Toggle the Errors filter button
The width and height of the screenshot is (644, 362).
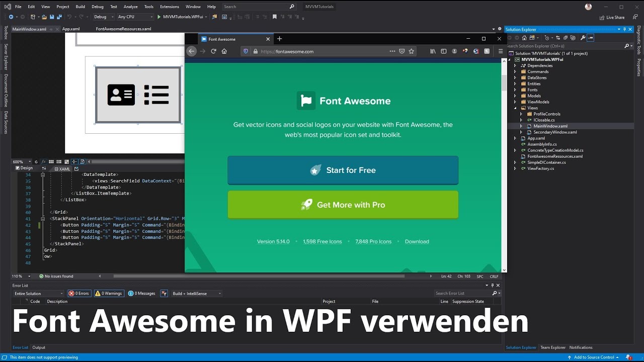pos(79,293)
